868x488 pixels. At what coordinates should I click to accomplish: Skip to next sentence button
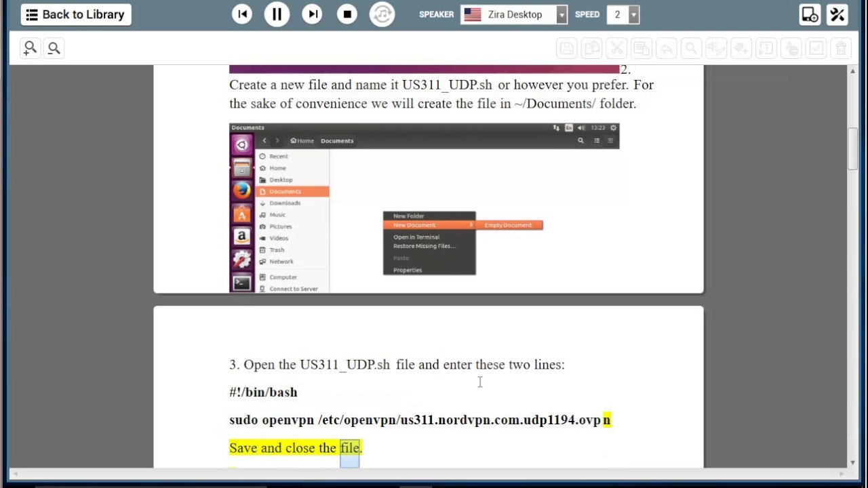pyautogui.click(x=312, y=14)
